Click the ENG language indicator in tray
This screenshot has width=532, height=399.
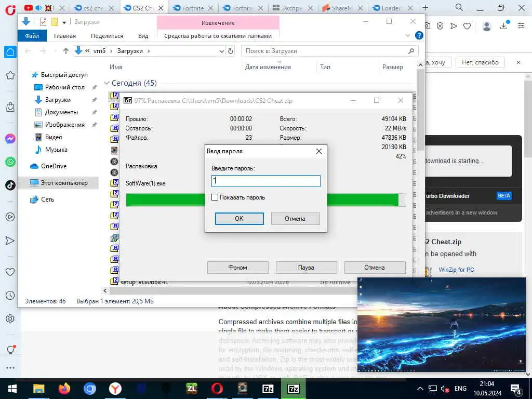coord(460,389)
